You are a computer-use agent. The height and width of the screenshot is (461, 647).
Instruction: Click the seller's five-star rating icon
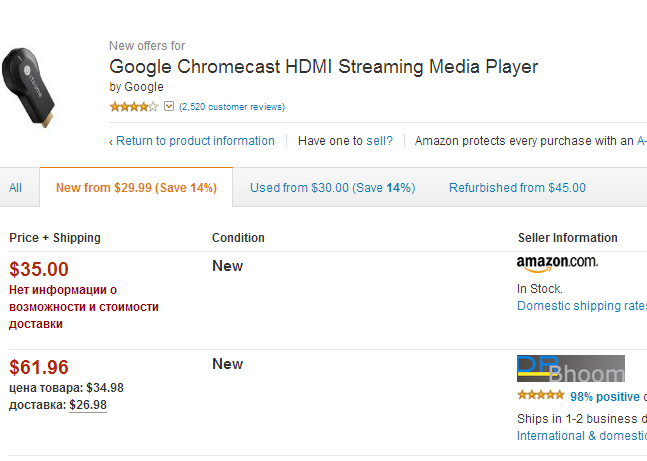click(x=540, y=396)
